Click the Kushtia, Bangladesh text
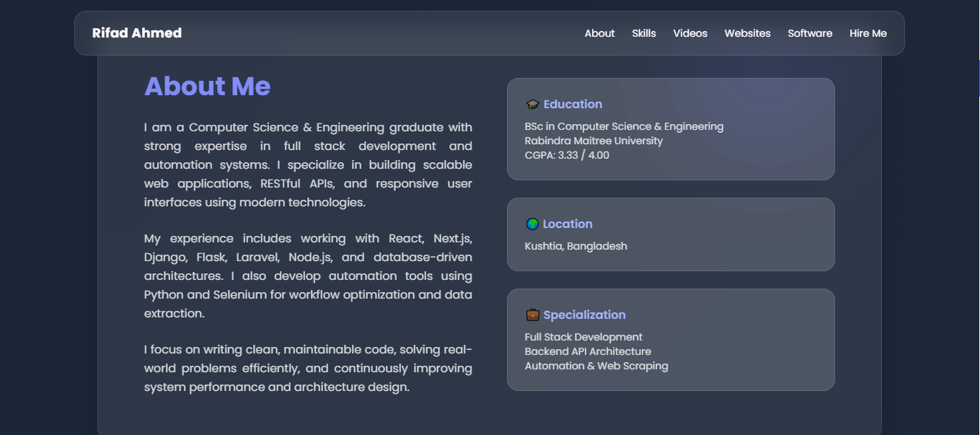The image size is (980, 435). click(575, 246)
